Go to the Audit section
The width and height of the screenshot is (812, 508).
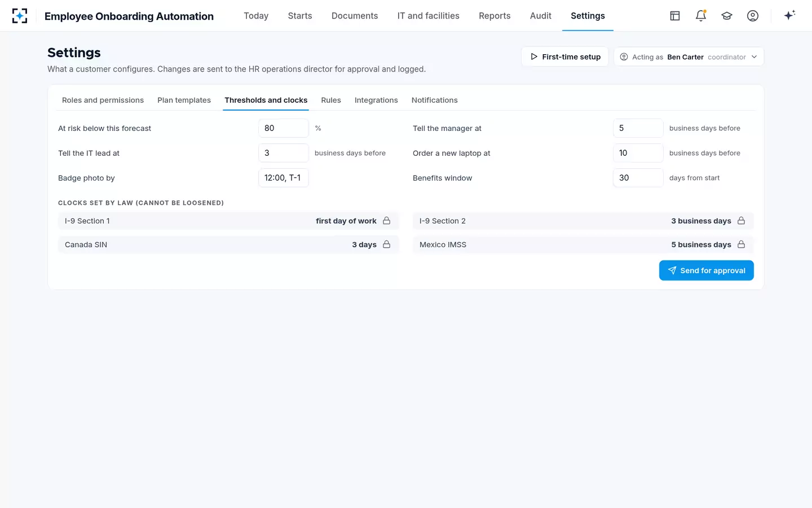[x=541, y=16]
